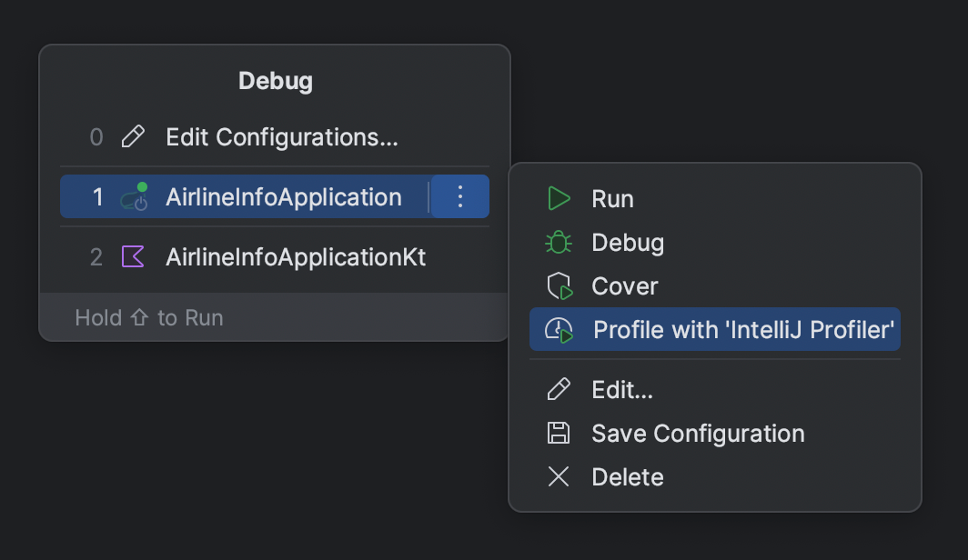Open the three-dot menu on AirlineInfoApplication
This screenshot has height=560, width=968.
coord(459,195)
